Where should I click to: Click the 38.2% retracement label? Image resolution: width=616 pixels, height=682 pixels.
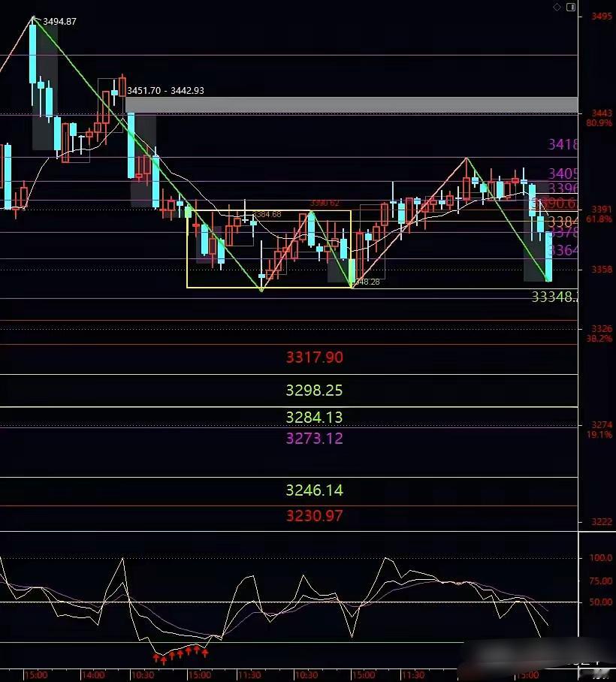tap(599, 338)
